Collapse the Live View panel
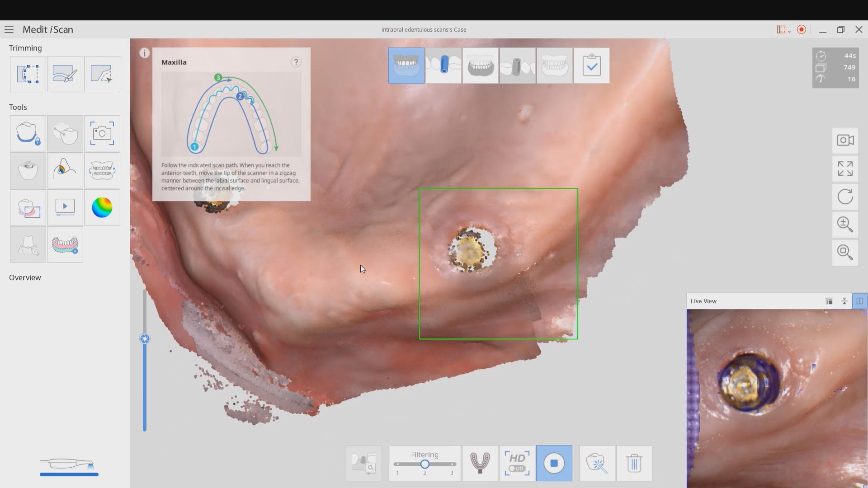 (844, 301)
